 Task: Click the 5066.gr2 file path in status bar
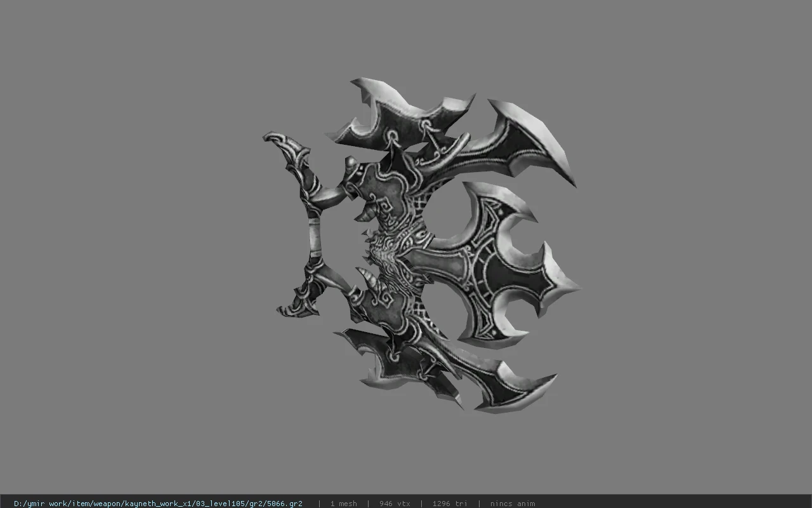pos(158,504)
